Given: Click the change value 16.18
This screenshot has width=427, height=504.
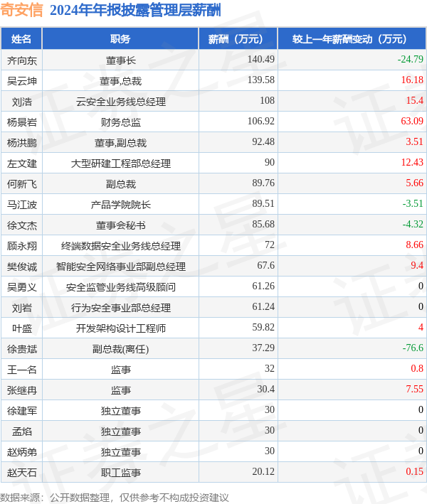Looking at the screenshot, I should click(x=412, y=80).
